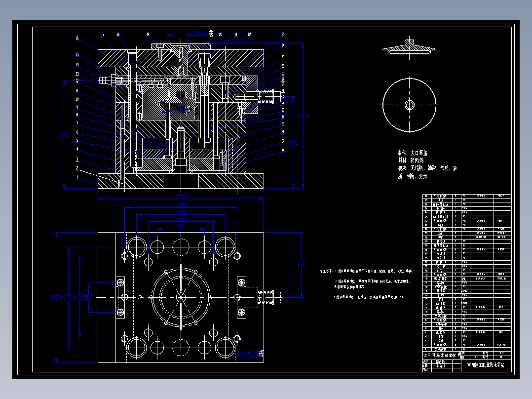Click the side core spring screw in the plan view

[270, 297]
